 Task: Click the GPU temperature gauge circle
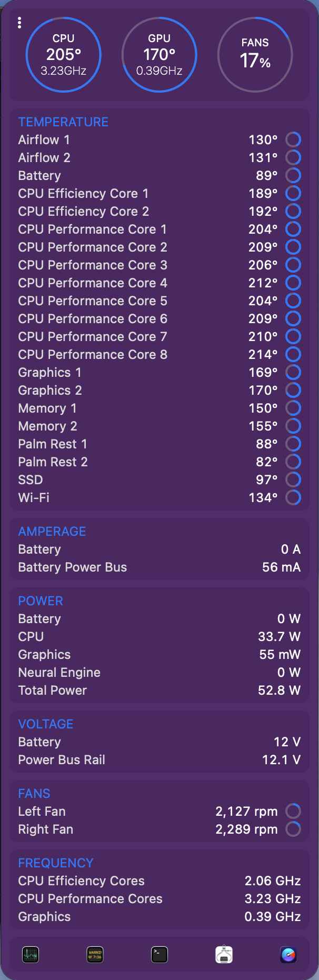[x=159, y=55]
